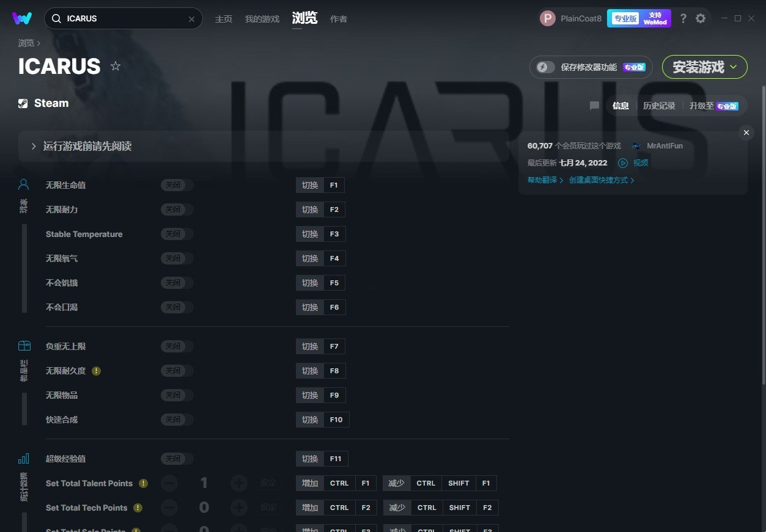This screenshot has height=532, width=766.
Task: Click 设定 button for Tech Points
Action: [268, 508]
